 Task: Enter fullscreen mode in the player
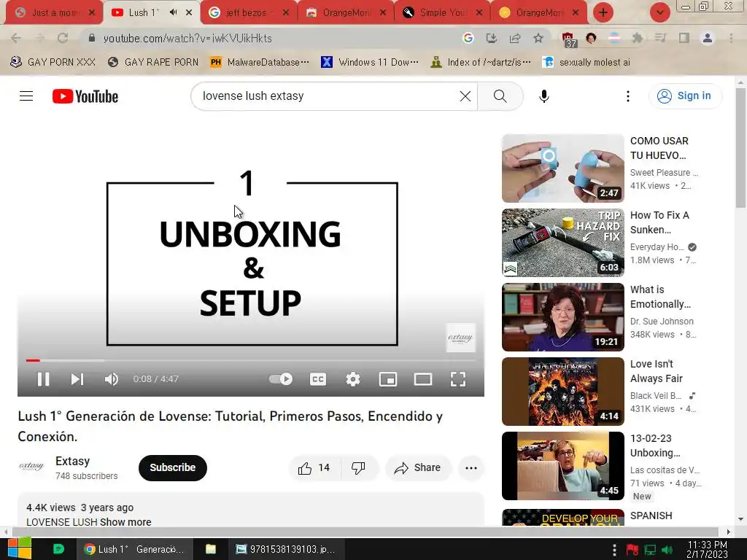click(458, 379)
